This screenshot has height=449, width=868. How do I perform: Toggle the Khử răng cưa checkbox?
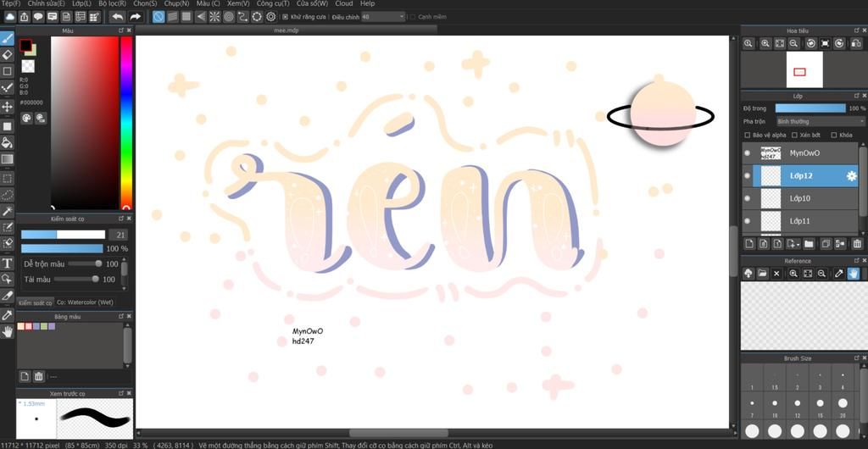pos(285,17)
